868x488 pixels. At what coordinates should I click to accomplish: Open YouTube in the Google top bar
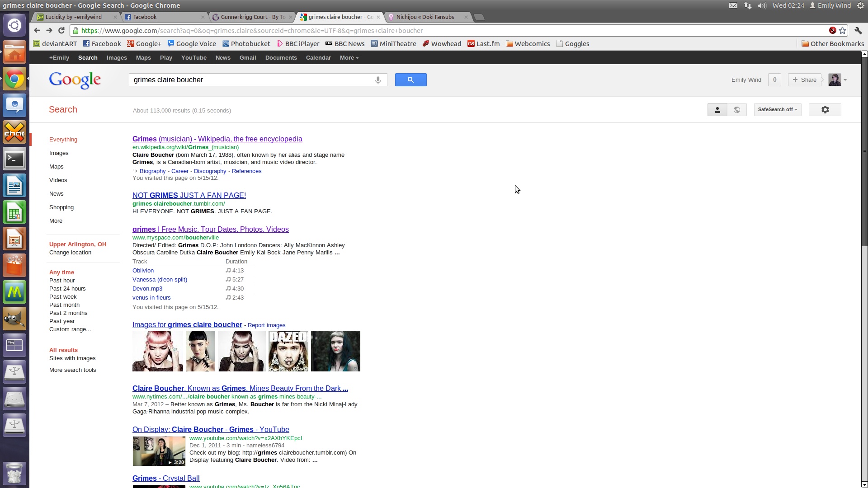coord(194,58)
